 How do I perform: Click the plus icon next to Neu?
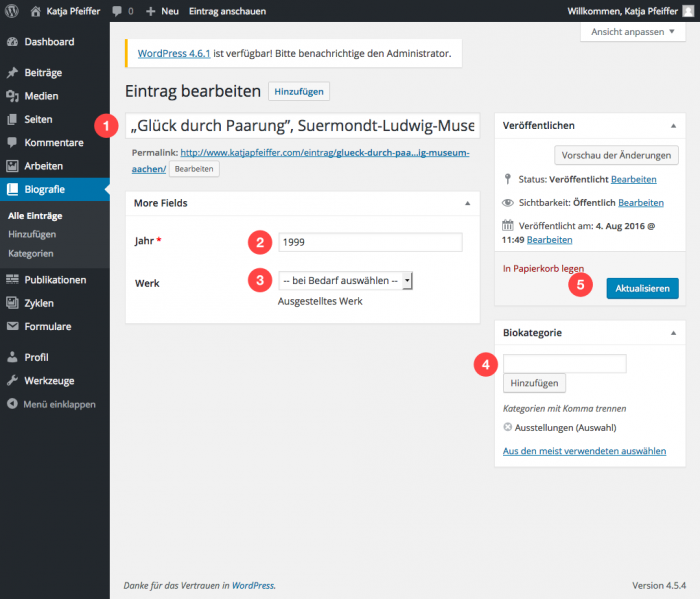pyautogui.click(x=151, y=11)
